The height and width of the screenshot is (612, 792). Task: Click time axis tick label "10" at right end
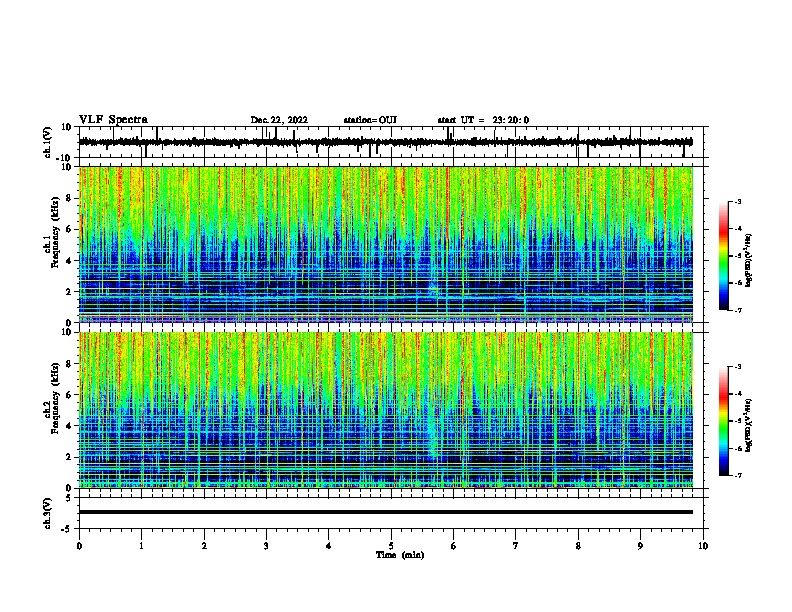(703, 546)
